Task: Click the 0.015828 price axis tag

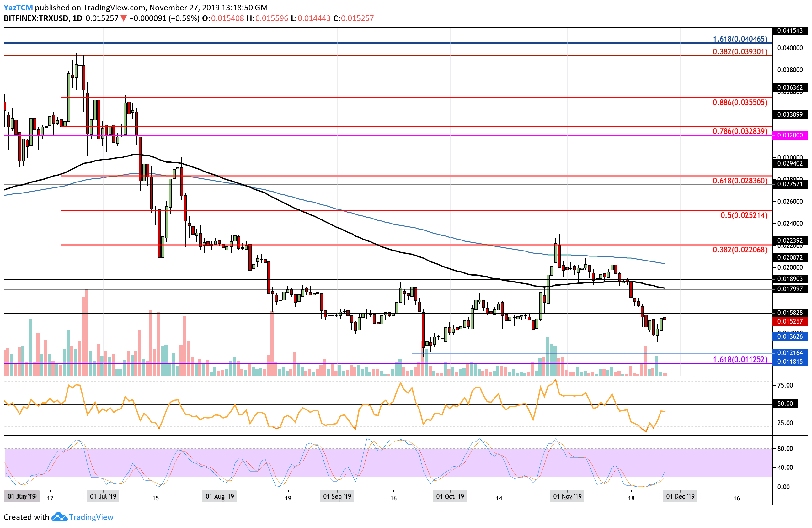Action: click(790, 313)
